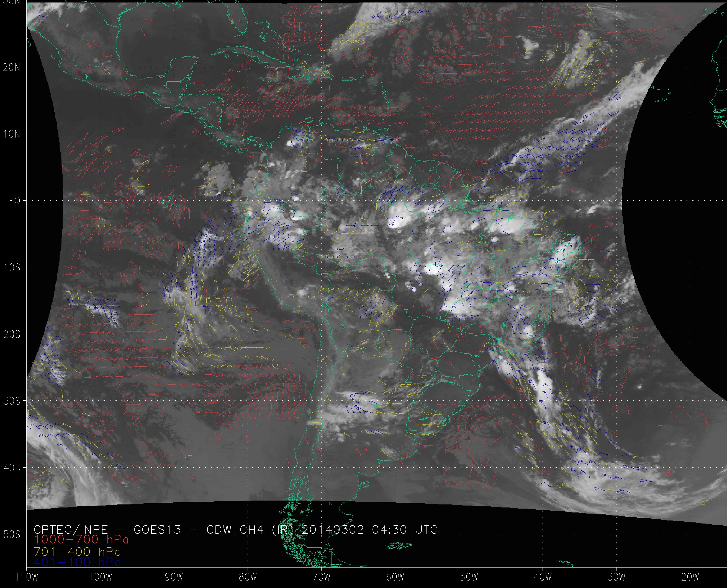The height and width of the screenshot is (588, 727).
Task: Click the 20N latitude axis label
Action: pos(12,68)
